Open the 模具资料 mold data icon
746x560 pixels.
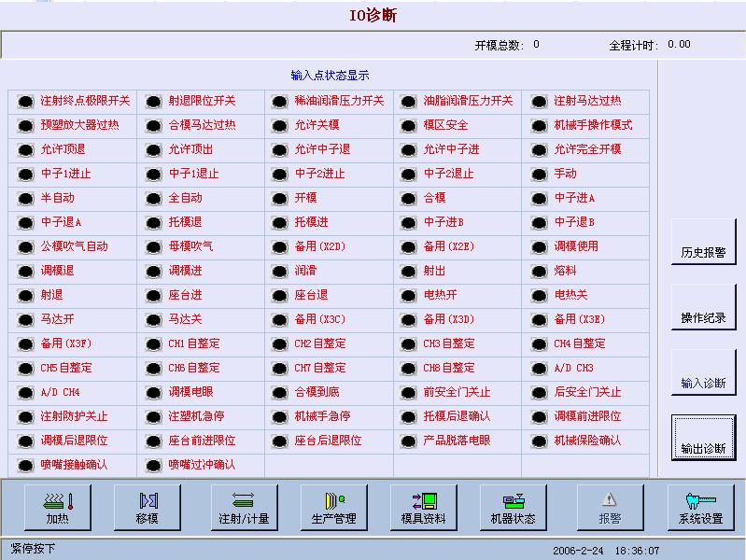tap(424, 508)
